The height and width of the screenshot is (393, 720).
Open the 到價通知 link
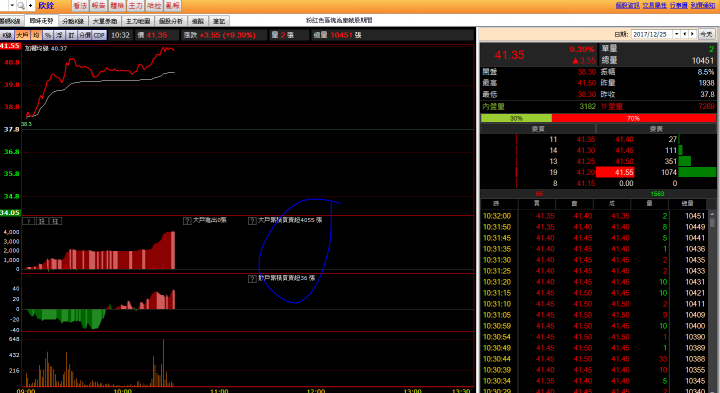click(703, 5)
